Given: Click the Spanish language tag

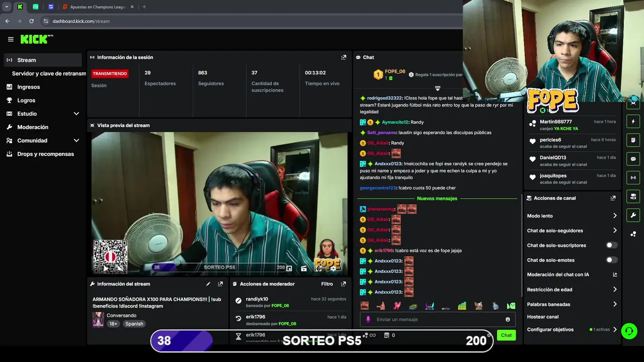Looking at the screenshot, I should [134, 324].
